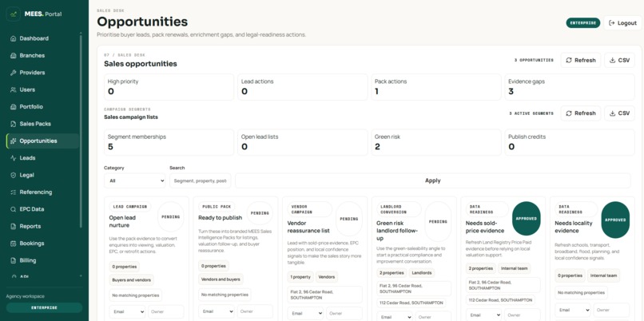Click PENDING badge on Vendor reassurance list
Image resolution: width=644 pixels, height=321 pixels.
(348, 219)
